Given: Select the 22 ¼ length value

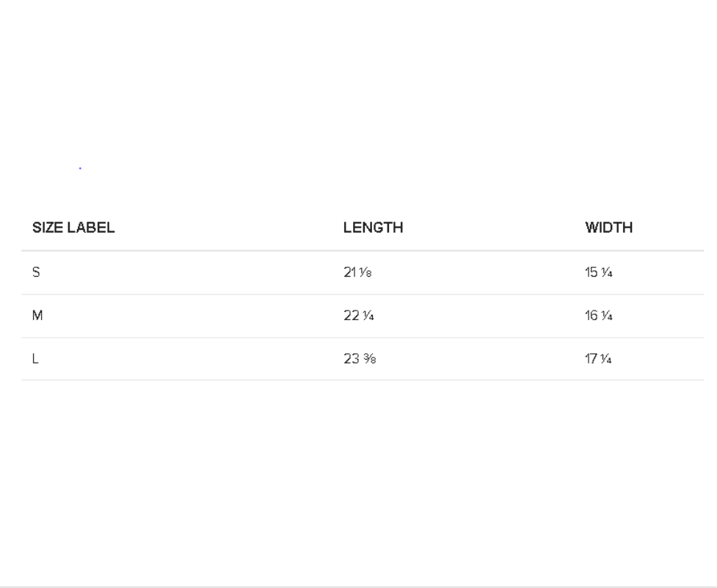Looking at the screenshot, I should click(359, 316).
